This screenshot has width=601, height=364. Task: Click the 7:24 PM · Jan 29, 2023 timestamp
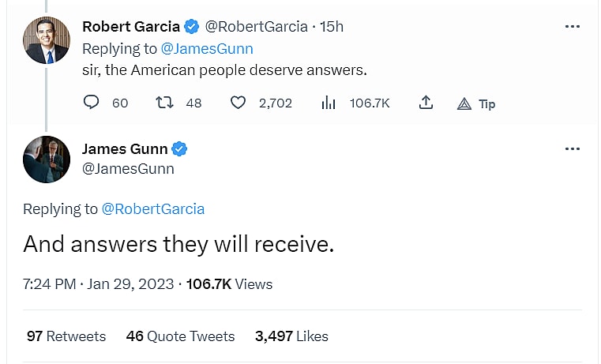tap(99, 284)
